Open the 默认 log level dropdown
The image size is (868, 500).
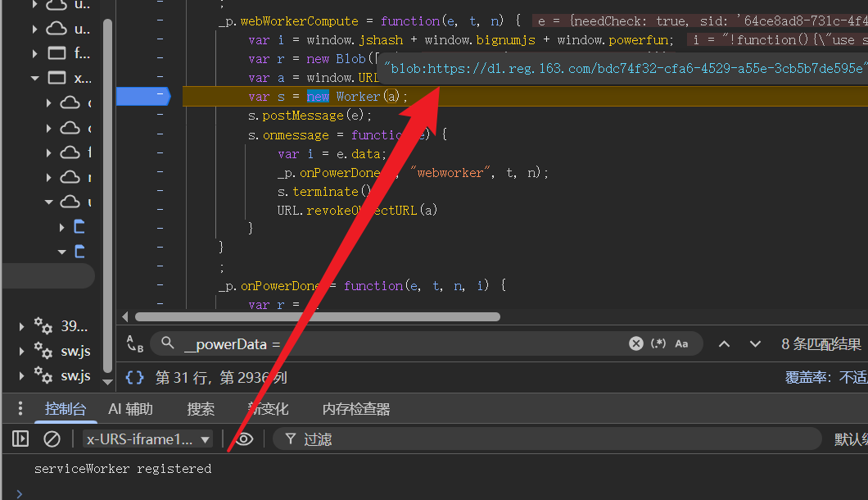click(851, 439)
